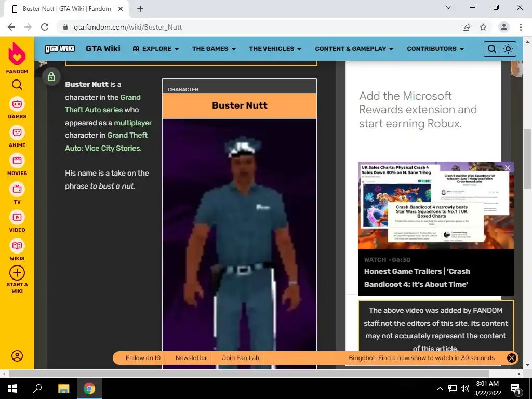The width and height of the screenshot is (532, 399).
Task: Expand The Vehicles dropdown
Action: pyautogui.click(x=275, y=49)
